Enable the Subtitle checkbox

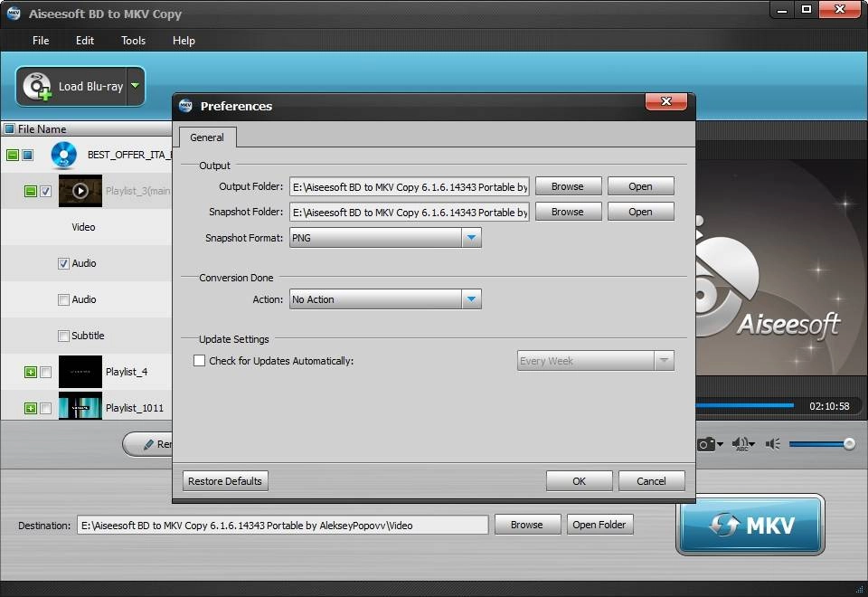(63, 336)
